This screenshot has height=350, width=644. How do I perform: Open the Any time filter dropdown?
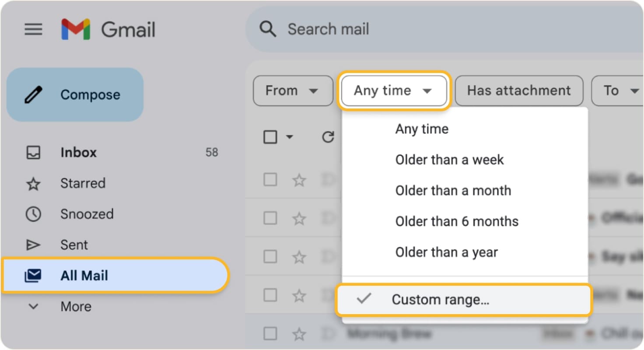(393, 91)
